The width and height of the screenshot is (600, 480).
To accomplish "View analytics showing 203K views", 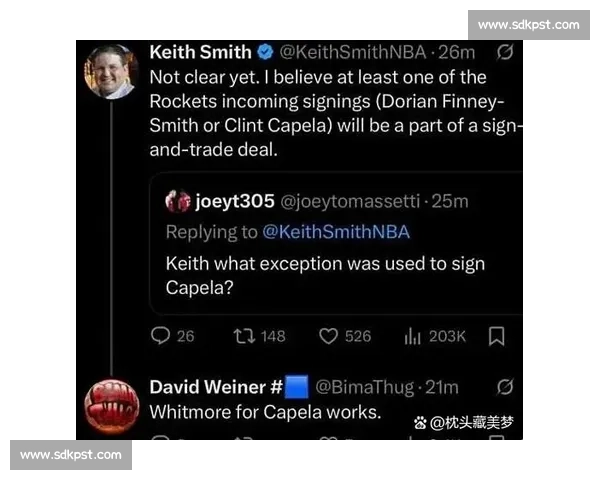I will pyautogui.click(x=412, y=336).
